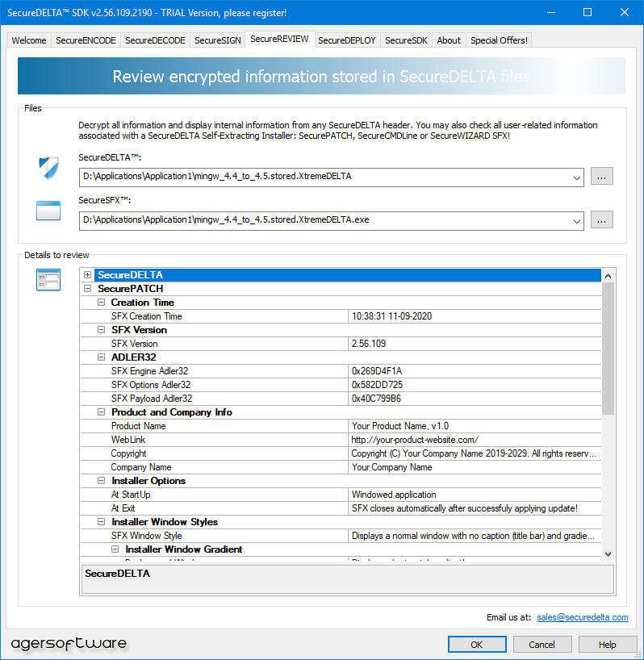
Task: View the Special Offers! tab
Action: 499,40
